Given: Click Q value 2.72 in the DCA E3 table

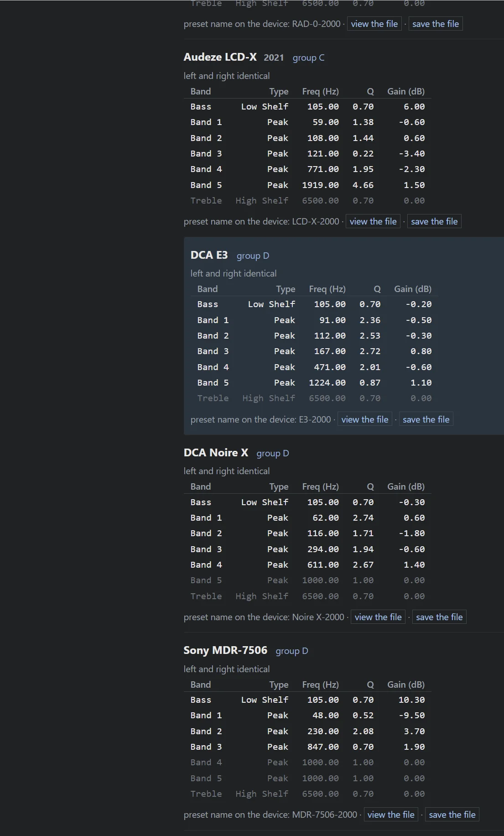Looking at the screenshot, I should click(370, 351).
